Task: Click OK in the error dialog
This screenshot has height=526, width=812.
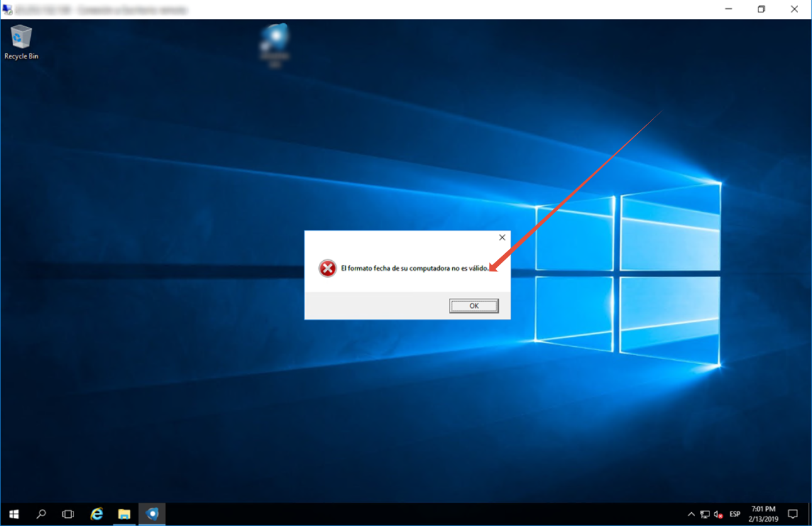Action: point(474,306)
